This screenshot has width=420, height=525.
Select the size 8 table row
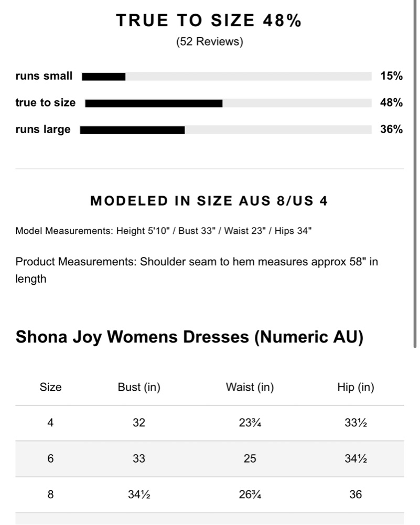click(210, 495)
